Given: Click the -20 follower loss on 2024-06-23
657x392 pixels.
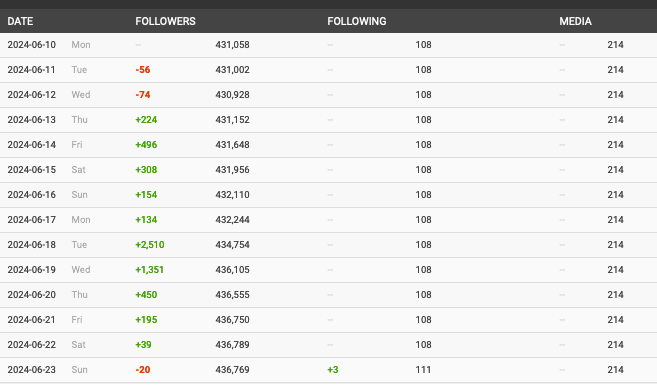Looking at the screenshot, I should [x=143, y=370].
